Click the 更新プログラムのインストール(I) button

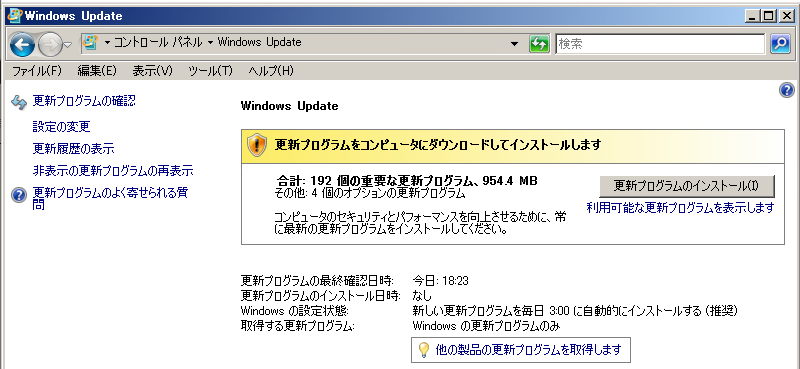tap(687, 186)
